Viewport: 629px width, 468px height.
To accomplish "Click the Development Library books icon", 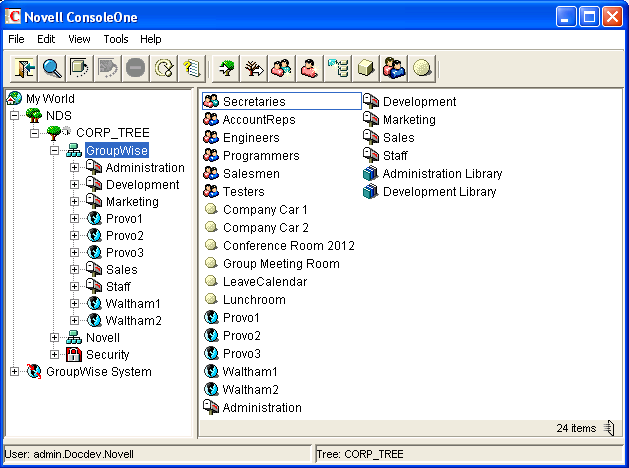I will click(x=371, y=192).
